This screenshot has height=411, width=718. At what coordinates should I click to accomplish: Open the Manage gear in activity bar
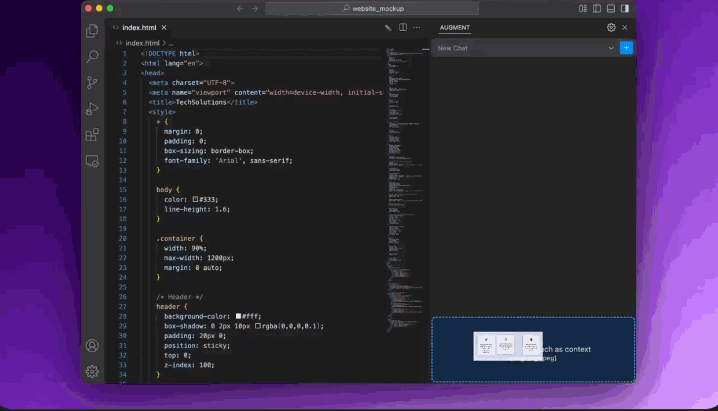92,371
